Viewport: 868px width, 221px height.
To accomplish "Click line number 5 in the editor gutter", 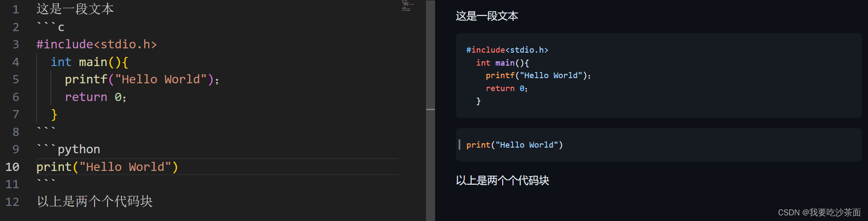I will coord(16,79).
